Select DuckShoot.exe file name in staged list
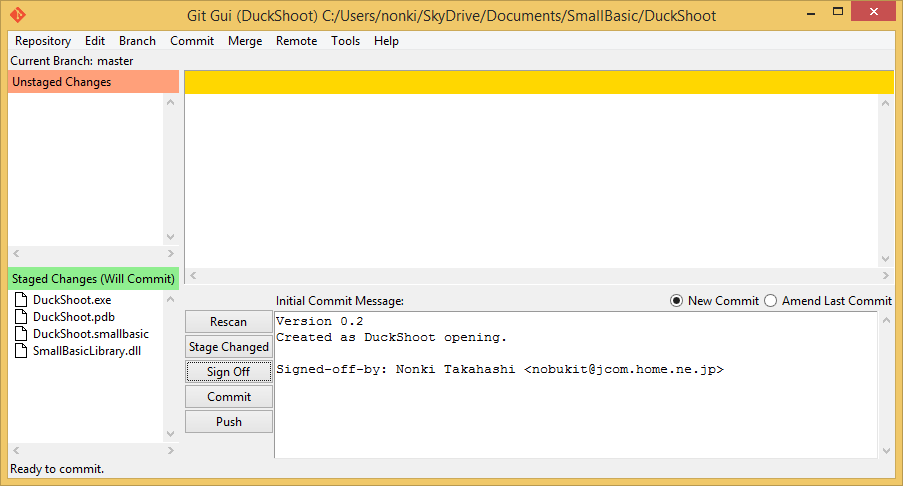The width and height of the screenshot is (903, 486). 72,299
